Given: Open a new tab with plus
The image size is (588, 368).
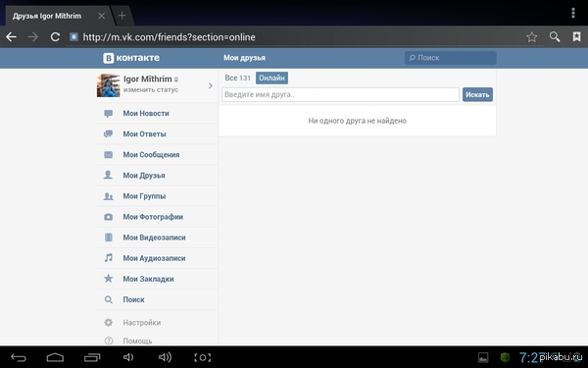Looking at the screenshot, I should pos(122,16).
